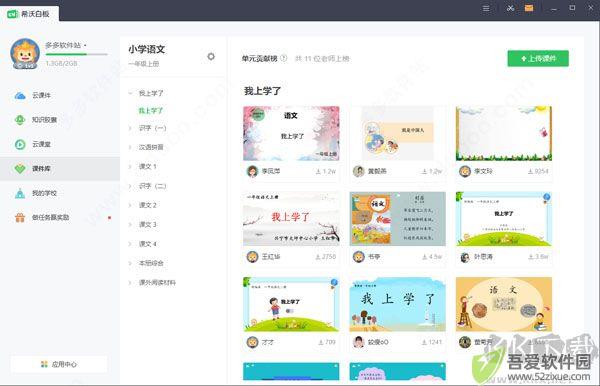Open the lion user avatar profile
The image size is (600, 386).
click(x=25, y=54)
